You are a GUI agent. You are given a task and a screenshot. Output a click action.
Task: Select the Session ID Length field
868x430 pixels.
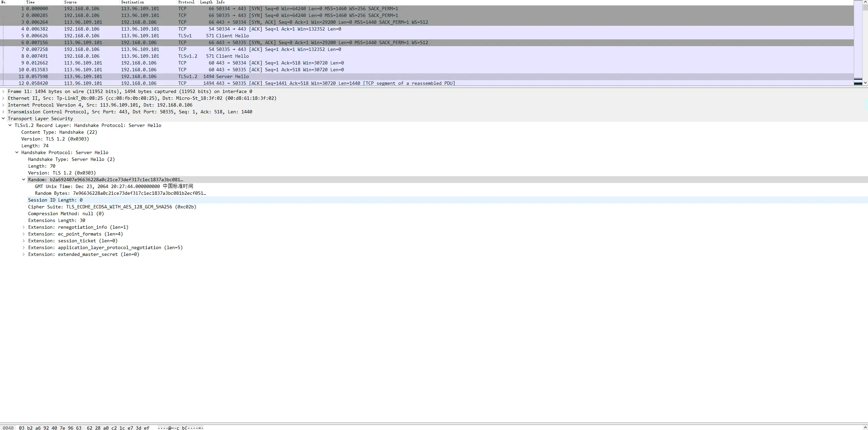click(55, 200)
